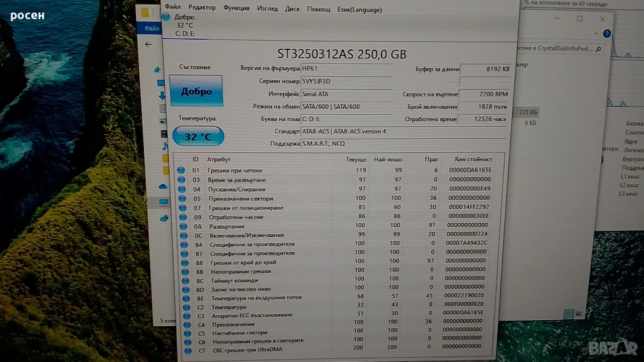Open the Диск menu
Screen dimensions: 644x362
click(x=292, y=9)
